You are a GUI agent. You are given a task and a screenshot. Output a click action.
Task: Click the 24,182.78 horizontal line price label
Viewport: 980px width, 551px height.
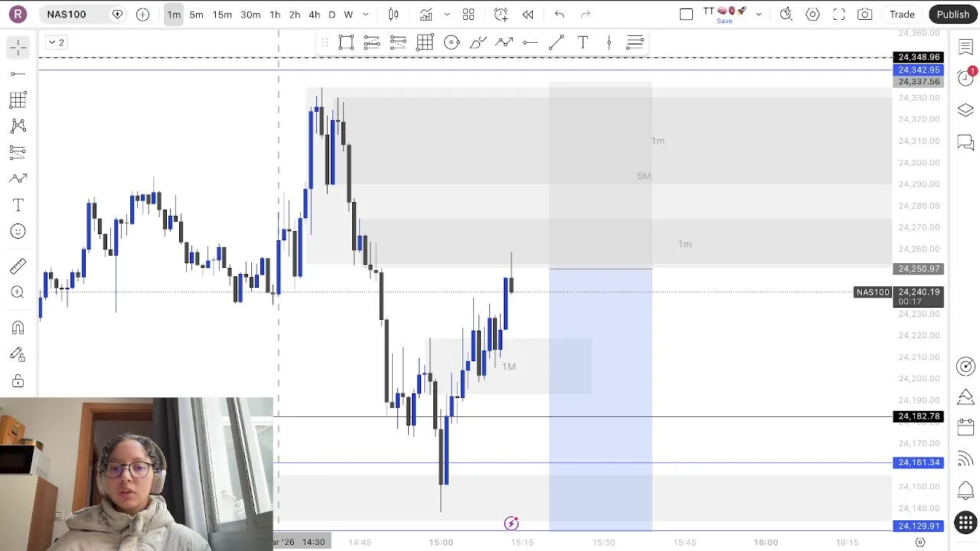(x=918, y=416)
